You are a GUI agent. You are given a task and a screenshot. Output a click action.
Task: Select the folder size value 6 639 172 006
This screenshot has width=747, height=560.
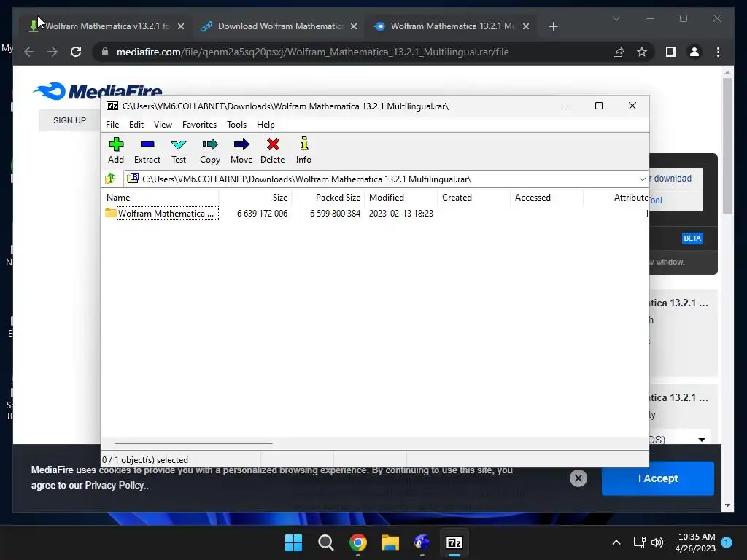[262, 214]
